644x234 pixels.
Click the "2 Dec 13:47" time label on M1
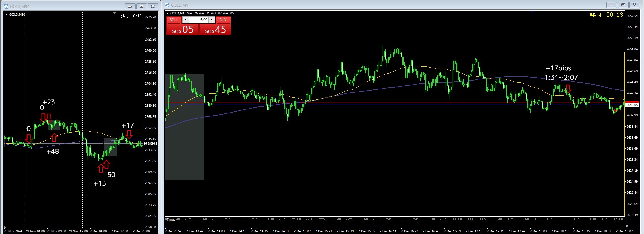(x=195, y=231)
